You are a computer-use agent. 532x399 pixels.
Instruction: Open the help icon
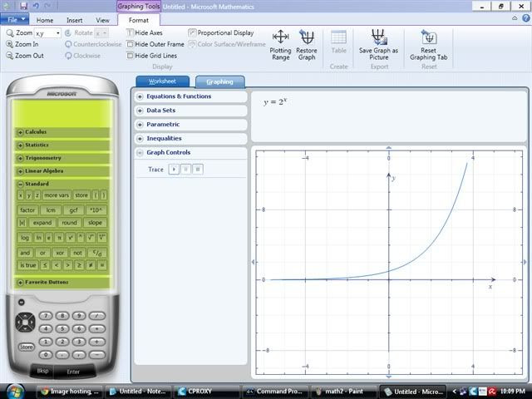pyautogui.click(x=526, y=18)
